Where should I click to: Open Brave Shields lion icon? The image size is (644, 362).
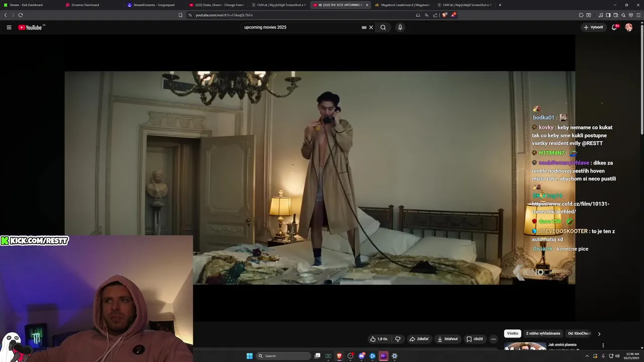coord(444,15)
